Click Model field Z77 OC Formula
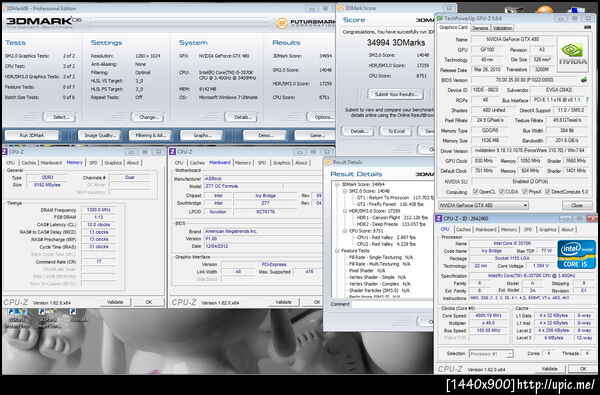 point(243,186)
